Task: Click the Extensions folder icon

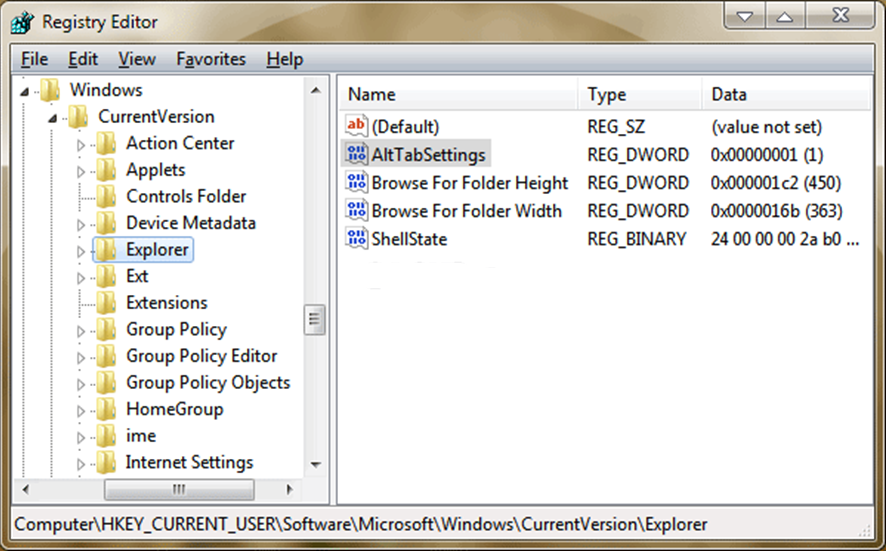Action: coord(106,303)
